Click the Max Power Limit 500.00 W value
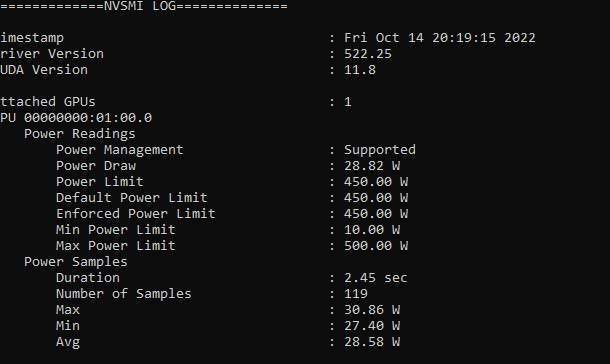The image size is (610, 364). (376, 245)
